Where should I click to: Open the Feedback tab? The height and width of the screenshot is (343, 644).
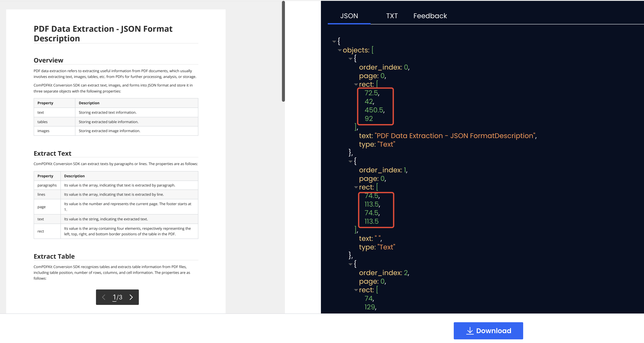(430, 16)
